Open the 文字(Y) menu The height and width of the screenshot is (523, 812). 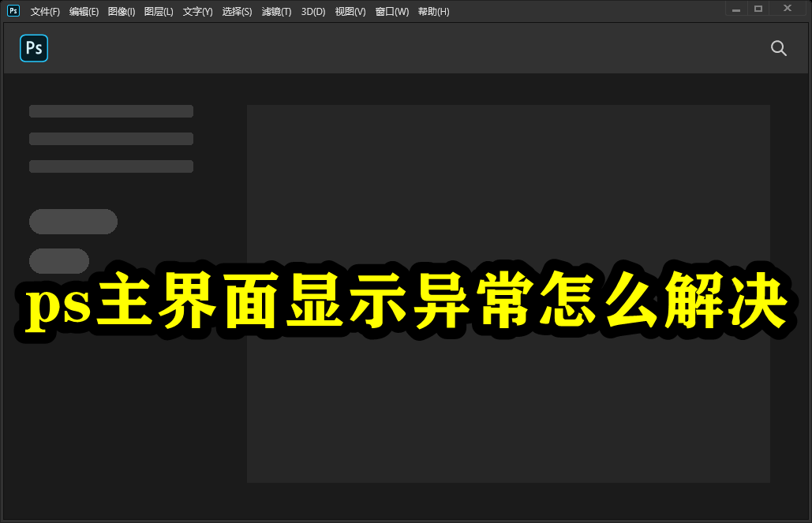click(197, 11)
